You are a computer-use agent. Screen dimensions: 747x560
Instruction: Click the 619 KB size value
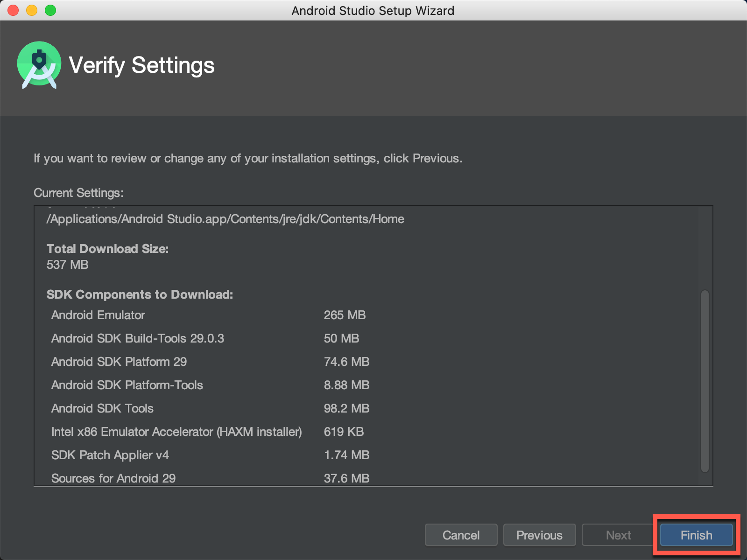coord(344,432)
